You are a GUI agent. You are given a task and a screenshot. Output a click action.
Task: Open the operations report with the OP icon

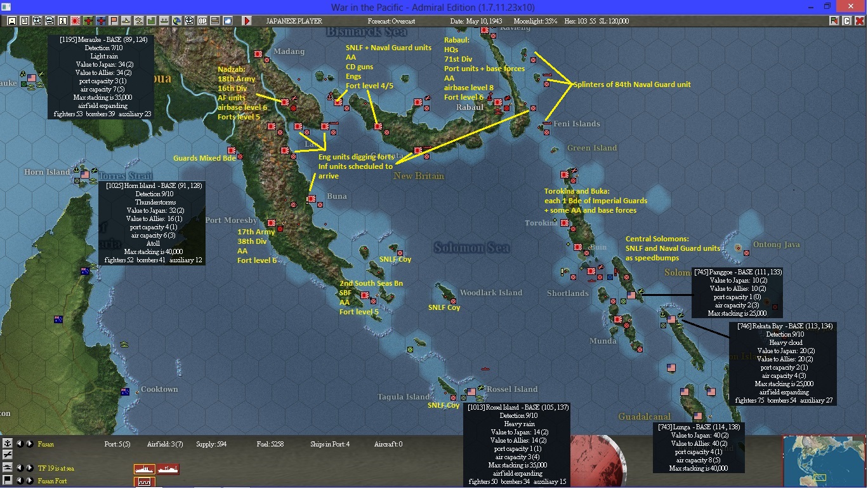(x=202, y=20)
